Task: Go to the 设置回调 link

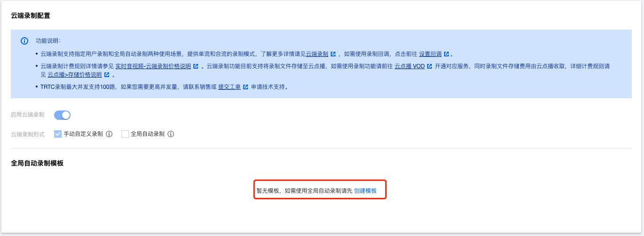Action: [x=430, y=54]
